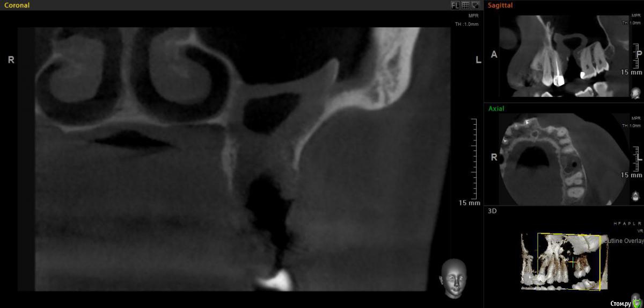Select the Axial panel title
Screen dimensions: 644x308
pyautogui.click(x=496, y=108)
